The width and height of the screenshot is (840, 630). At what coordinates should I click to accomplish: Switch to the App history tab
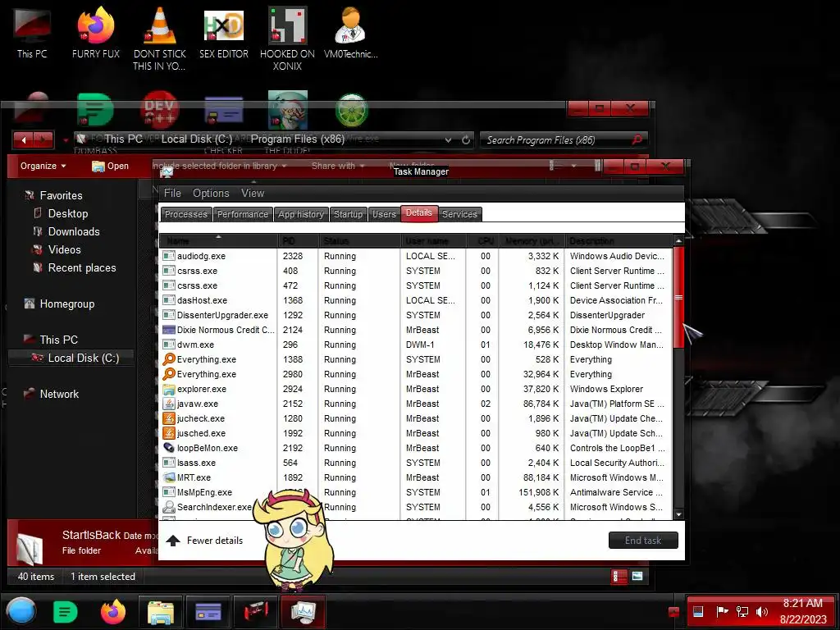301,214
